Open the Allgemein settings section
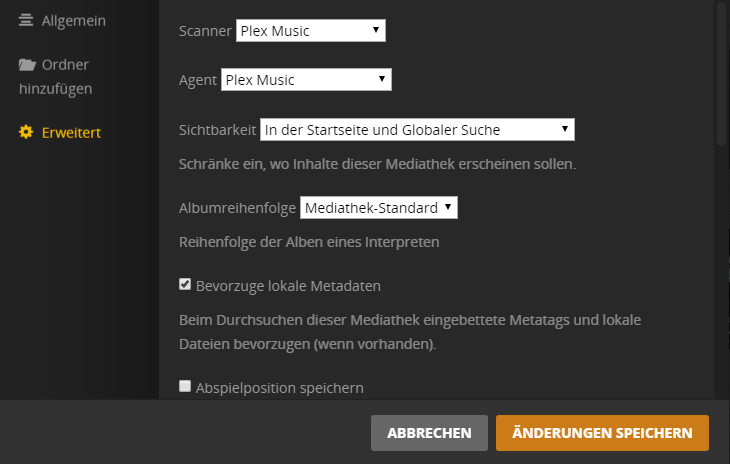730x464 pixels. (73, 21)
